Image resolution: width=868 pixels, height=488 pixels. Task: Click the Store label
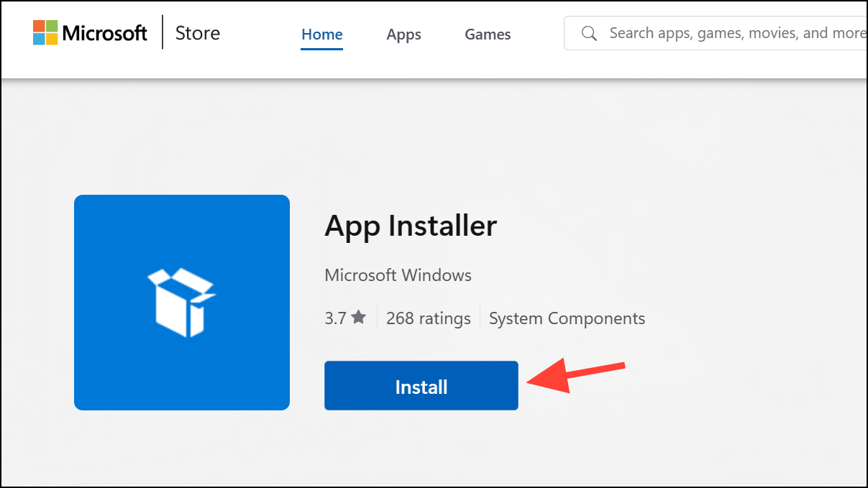coord(197,32)
